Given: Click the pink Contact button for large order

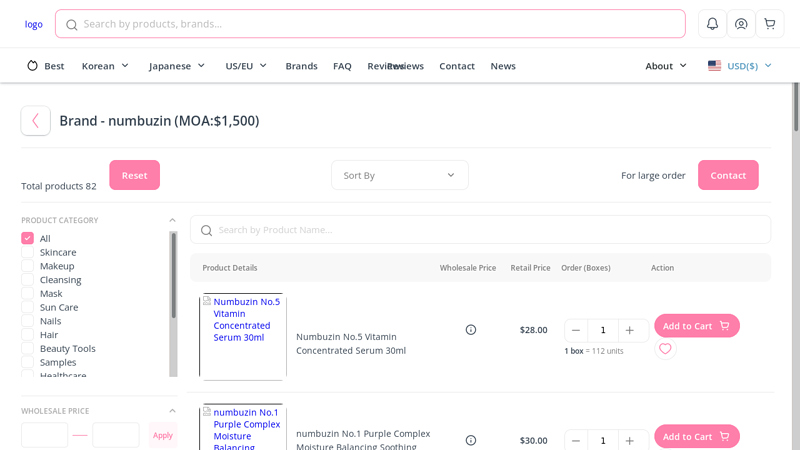Looking at the screenshot, I should pyautogui.click(x=728, y=175).
